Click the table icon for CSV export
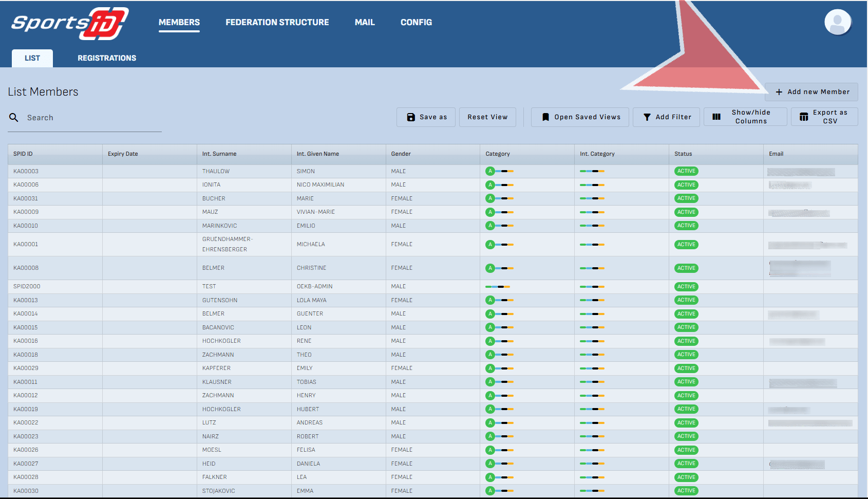 pyautogui.click(x=804, y=117)
